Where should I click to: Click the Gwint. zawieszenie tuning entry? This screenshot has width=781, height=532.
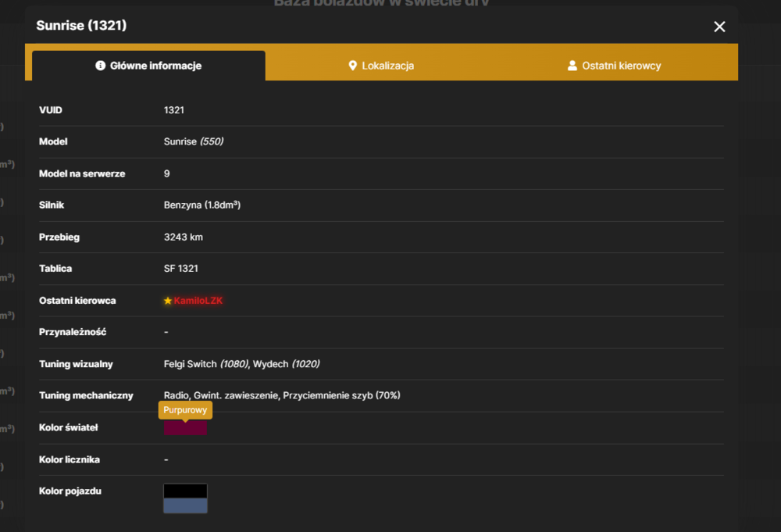click(x=236, y=395)
